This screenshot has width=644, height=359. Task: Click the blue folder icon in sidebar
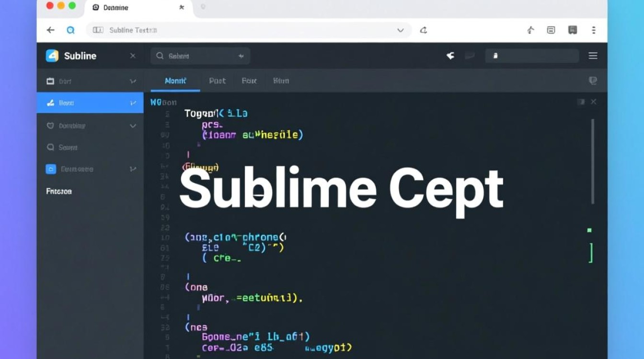51,169
